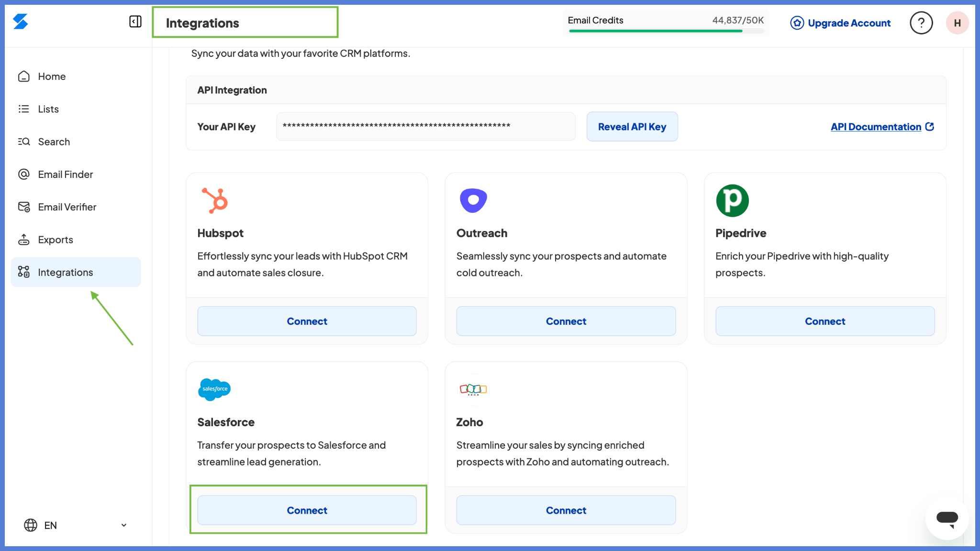The image size is (980, 551).
Task: Click the Integrations page title
Action: pyautogui.click(x=202, y=23)
